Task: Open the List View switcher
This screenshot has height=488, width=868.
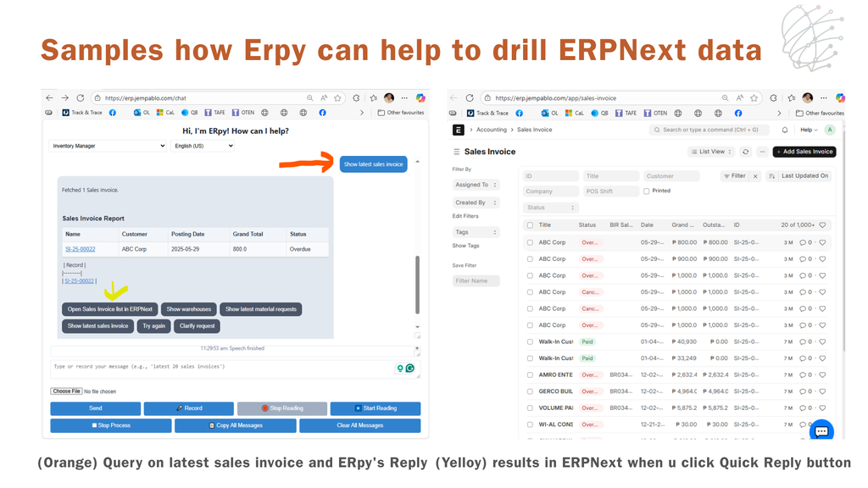Action: pos(711,152)
